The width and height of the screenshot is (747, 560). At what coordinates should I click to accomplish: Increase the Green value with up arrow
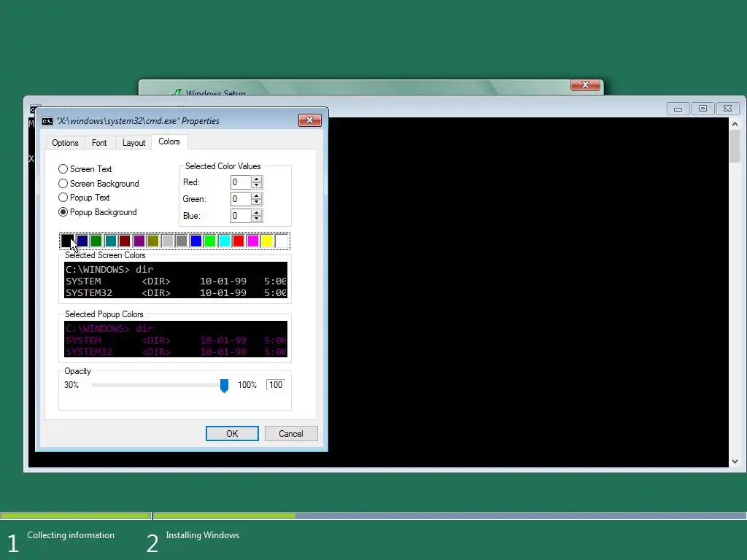tap(257, 195)
